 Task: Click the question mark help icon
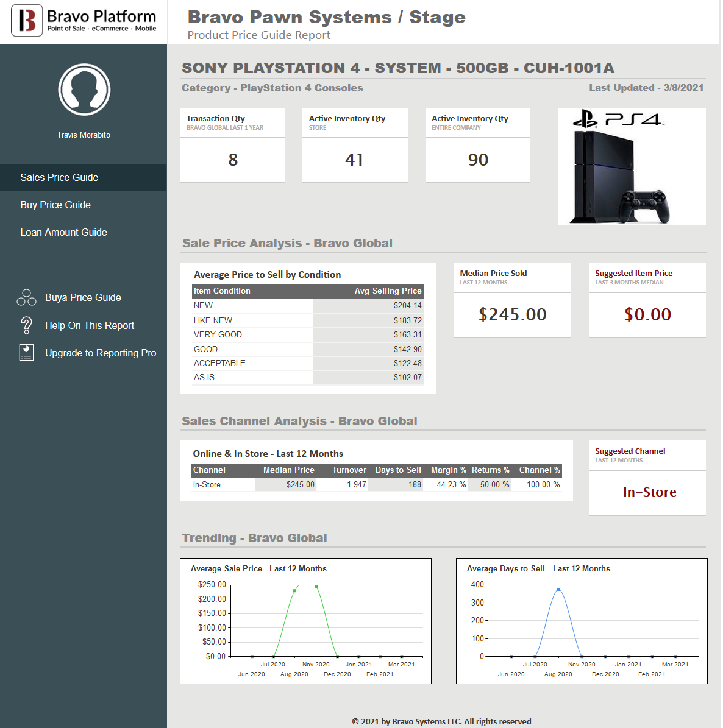point(26,325)
